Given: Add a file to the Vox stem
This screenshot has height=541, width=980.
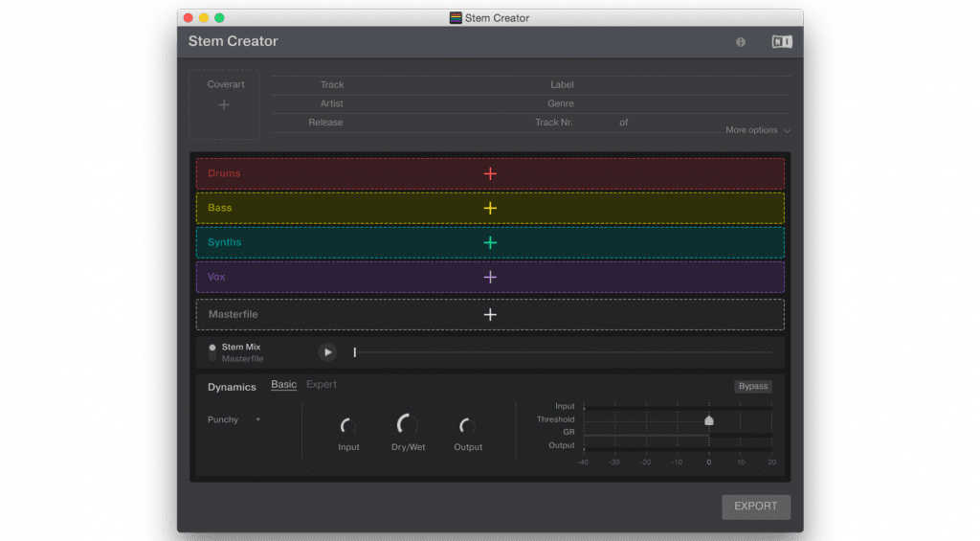Looking at the screenshot, I should [x=490, y=277].
